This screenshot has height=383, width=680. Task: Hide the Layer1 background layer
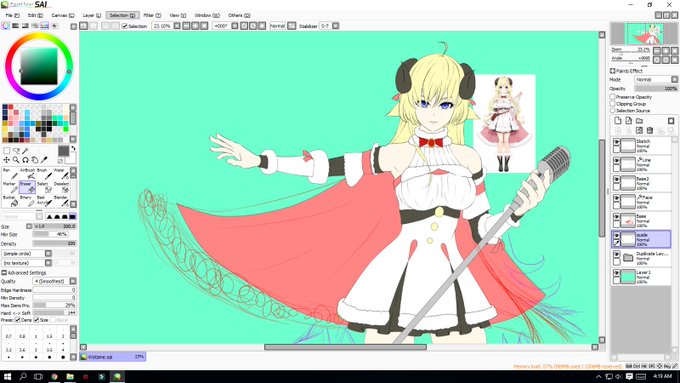(616, 273)
